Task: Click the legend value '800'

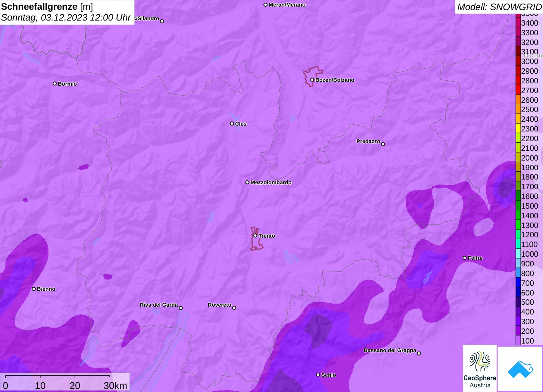Action: 527,273
